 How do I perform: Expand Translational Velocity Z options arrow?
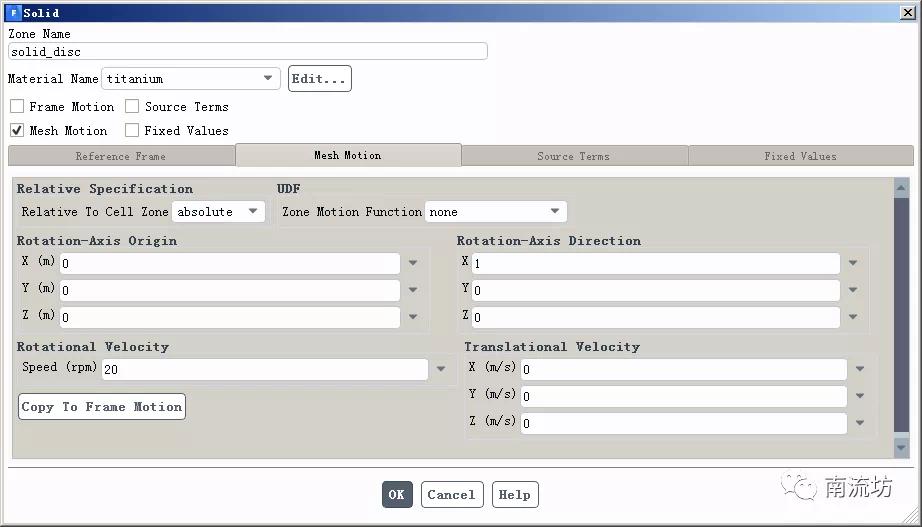(x=860, y=423)
